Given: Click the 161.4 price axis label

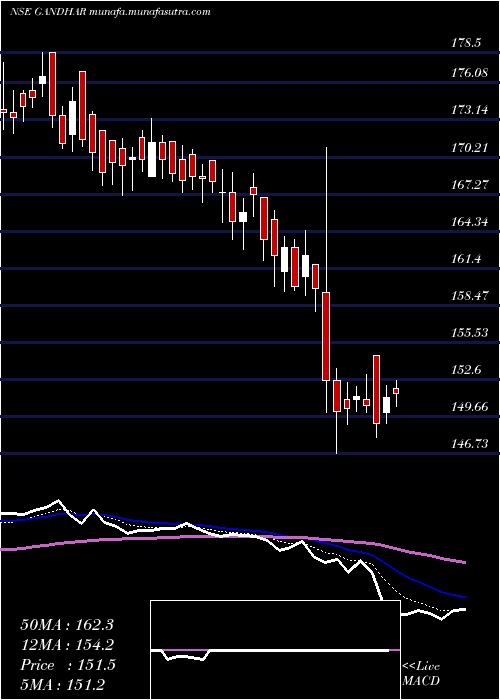Looking at the screenshot, I should [x=466, y=258].
